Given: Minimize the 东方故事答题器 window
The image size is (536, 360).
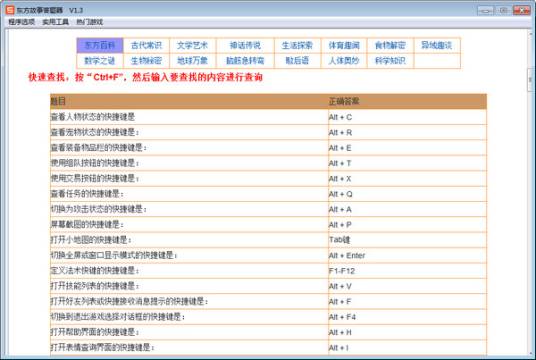Looking at the screenshot, I should (486, 11).
